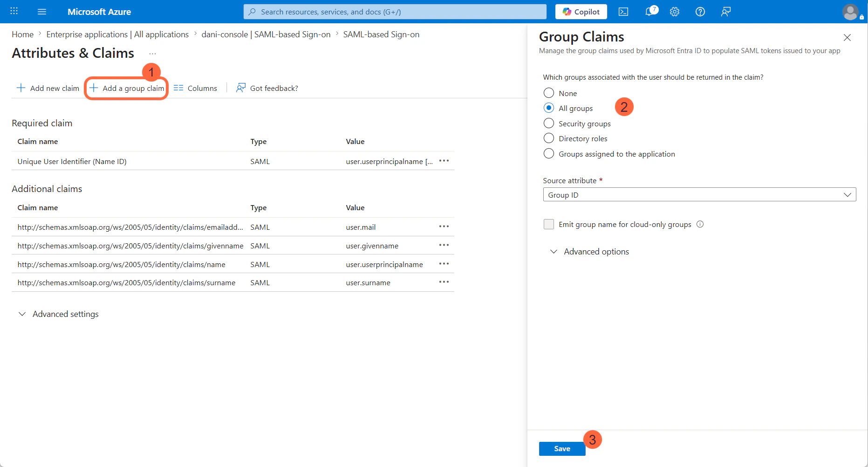
Task: Open the user account avatar menu
Action: (851, 12)
